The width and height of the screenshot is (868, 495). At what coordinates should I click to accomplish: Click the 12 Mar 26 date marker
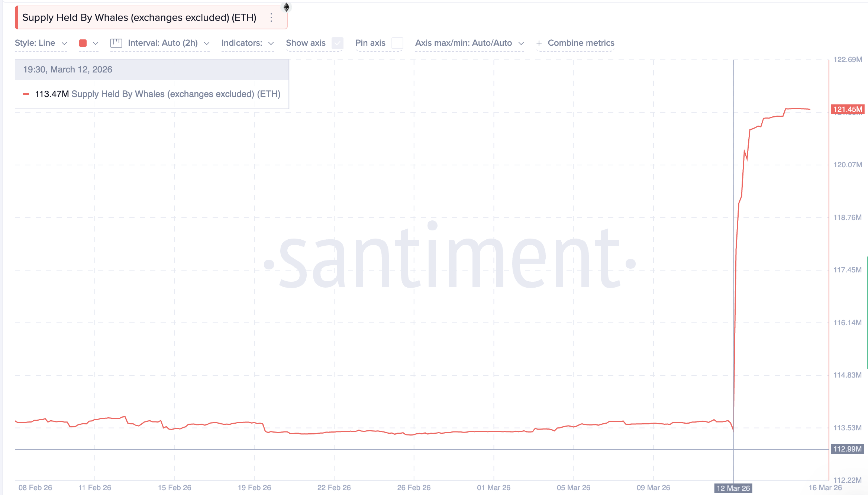pyautogui.click(x=733, y=488)
